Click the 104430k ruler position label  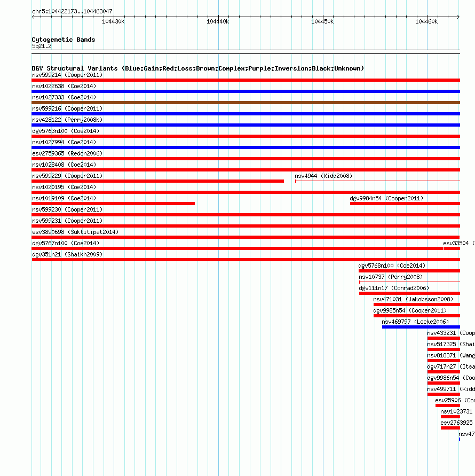point(113,21)
